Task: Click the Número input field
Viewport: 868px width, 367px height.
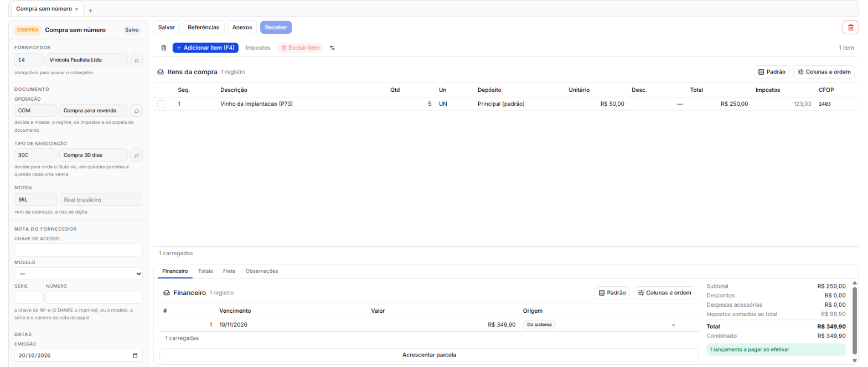Action: click(94, 298)
